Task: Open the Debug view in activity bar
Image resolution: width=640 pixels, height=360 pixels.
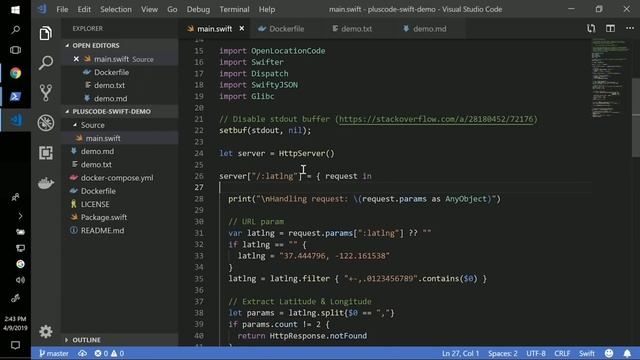Action: tap(46, 123)
